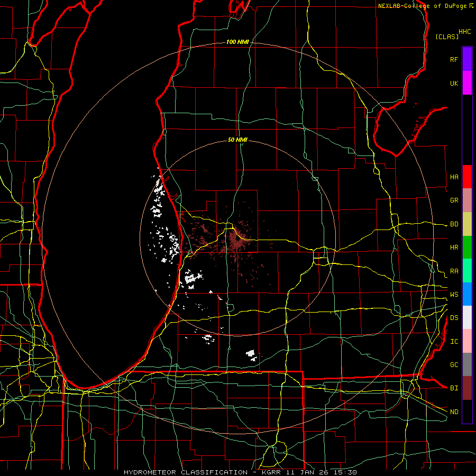Image resolution: width=476 pixels, height=476 pixels.
Task: Click the 'ND' legend label
Action: (454, 412)
